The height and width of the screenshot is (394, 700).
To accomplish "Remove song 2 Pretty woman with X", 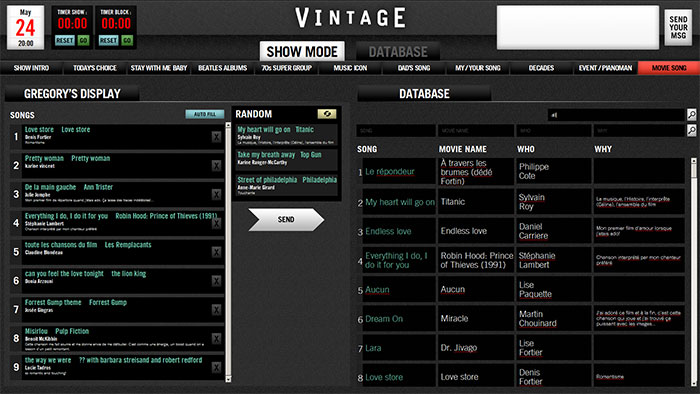I will tap(217, 166).
